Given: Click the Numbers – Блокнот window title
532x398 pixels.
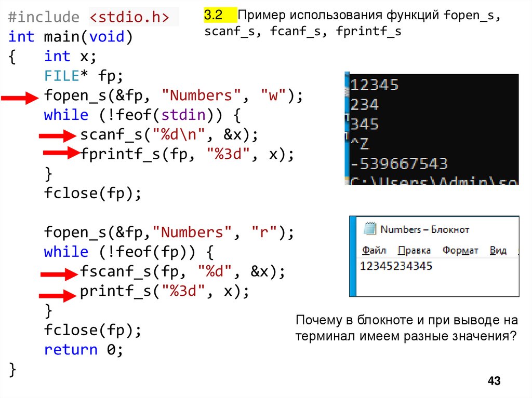Looking at the screenshot, I should tap(425, 229).
